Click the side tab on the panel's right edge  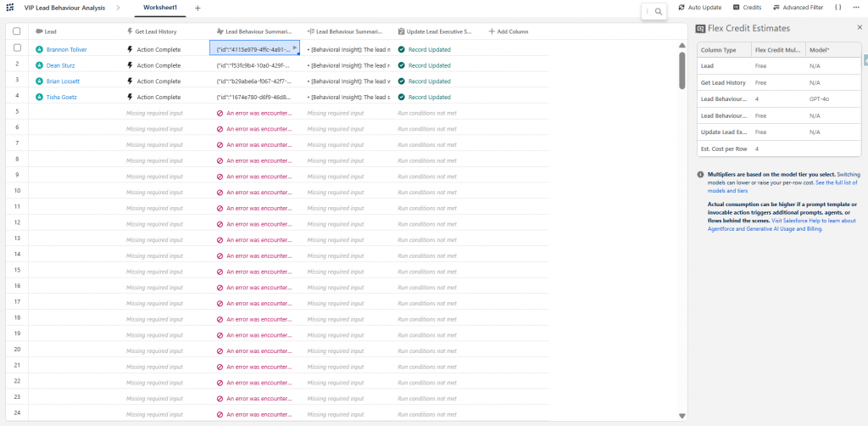click(865, 61)
